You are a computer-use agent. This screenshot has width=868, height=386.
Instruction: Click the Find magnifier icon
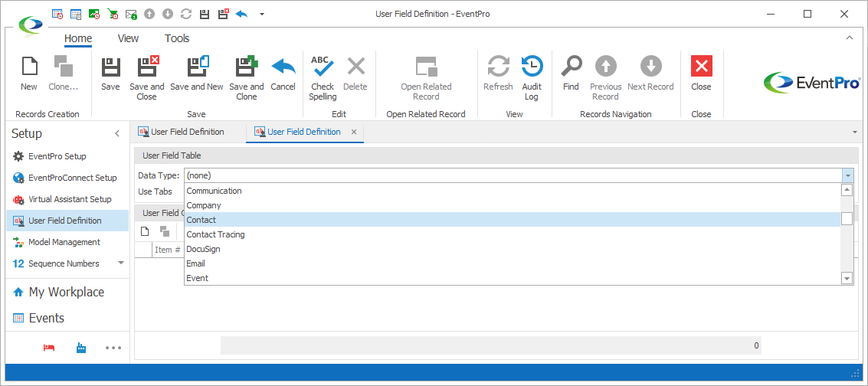571,67
